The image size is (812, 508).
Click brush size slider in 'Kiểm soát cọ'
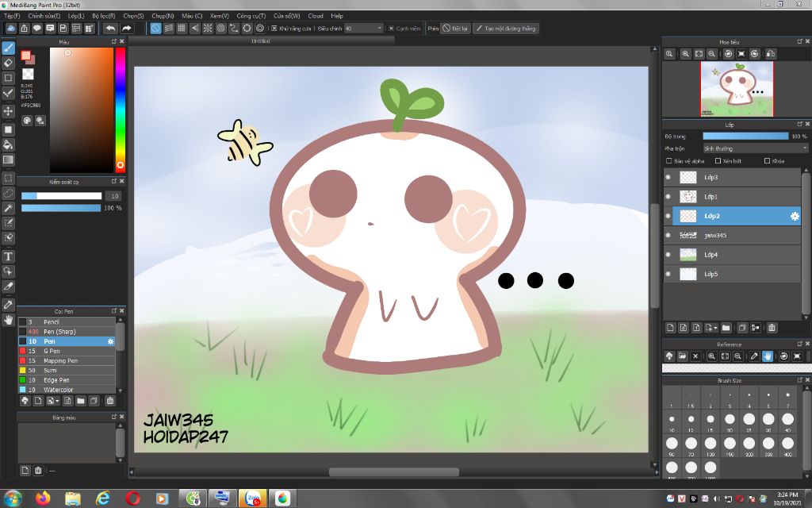pyautogui.click(x=61, y=196)
